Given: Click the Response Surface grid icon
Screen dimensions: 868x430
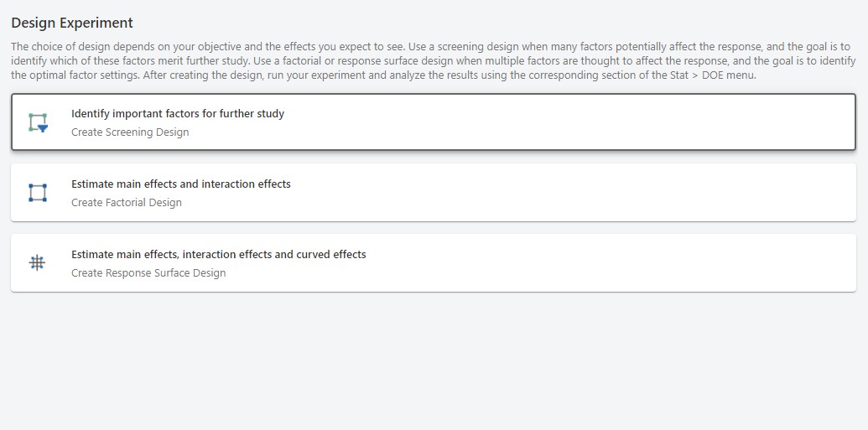Looking at the screenshot, I should pyautogui.click(x=38, y=263).
